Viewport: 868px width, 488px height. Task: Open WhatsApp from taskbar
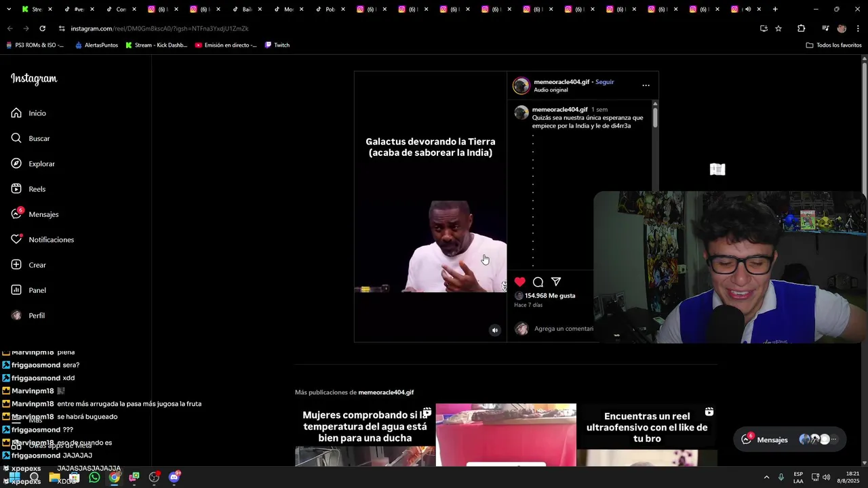coord(94,477)
